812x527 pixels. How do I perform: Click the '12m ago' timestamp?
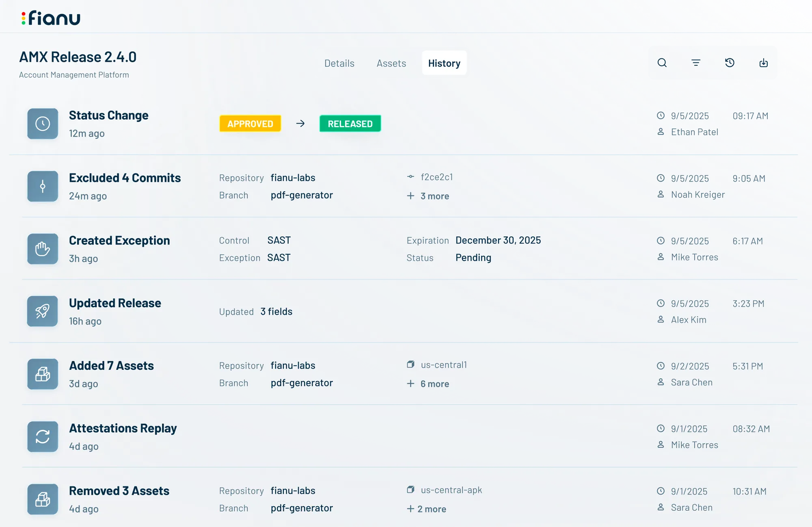86,134
